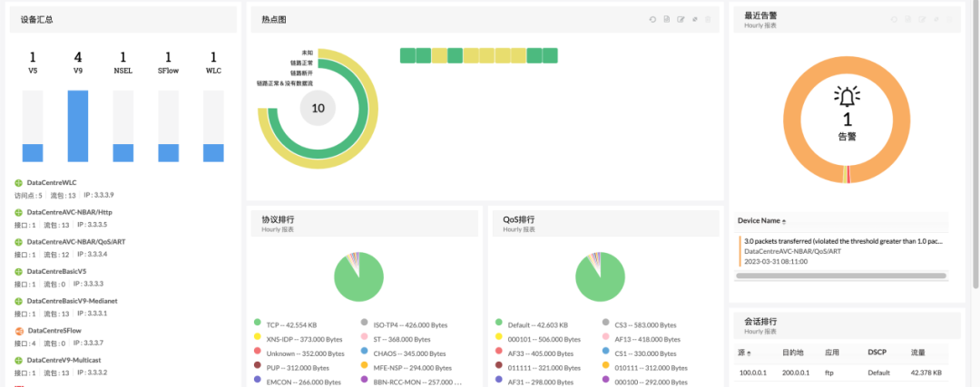Edit the 最近告警 widget
The image size is (980, 387).
922,19
